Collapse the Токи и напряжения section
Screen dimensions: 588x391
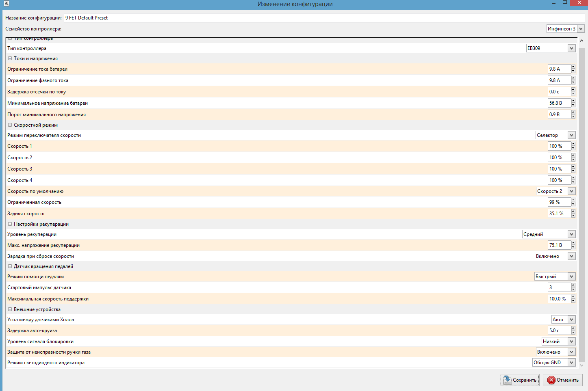10,58
